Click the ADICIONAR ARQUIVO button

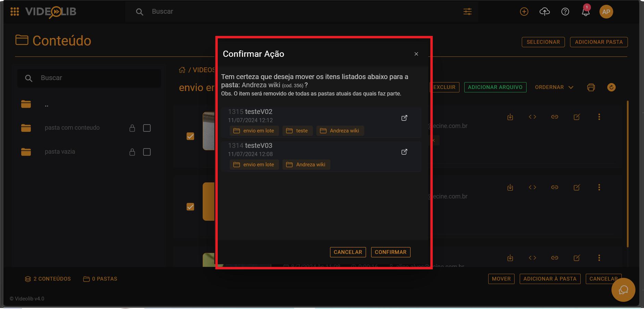495,87
